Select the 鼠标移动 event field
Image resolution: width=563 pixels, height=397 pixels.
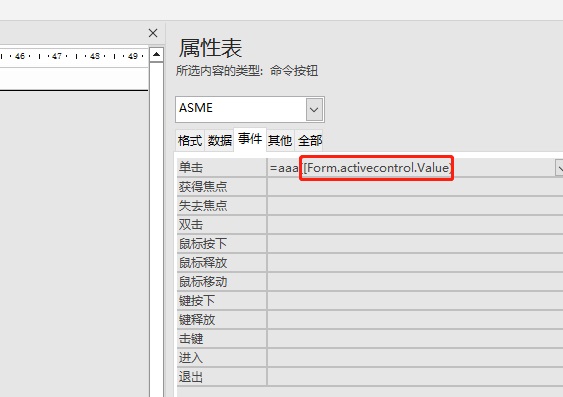[415, 282]
